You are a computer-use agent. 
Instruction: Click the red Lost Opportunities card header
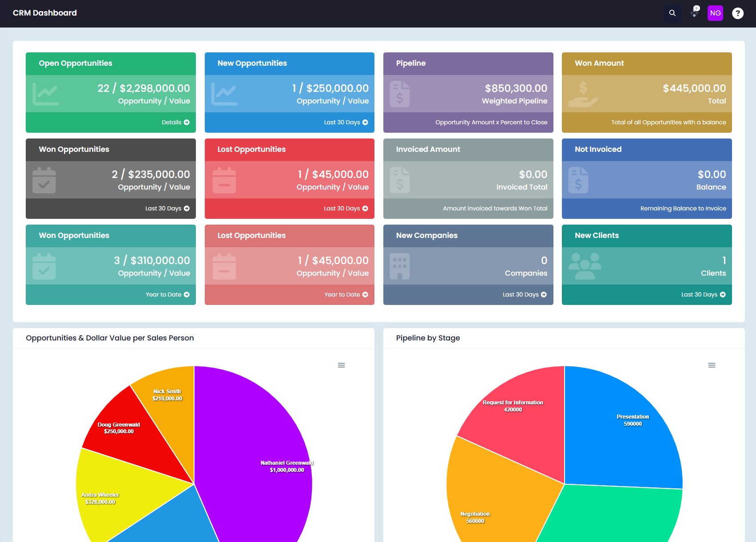click(x=290, y=150)
